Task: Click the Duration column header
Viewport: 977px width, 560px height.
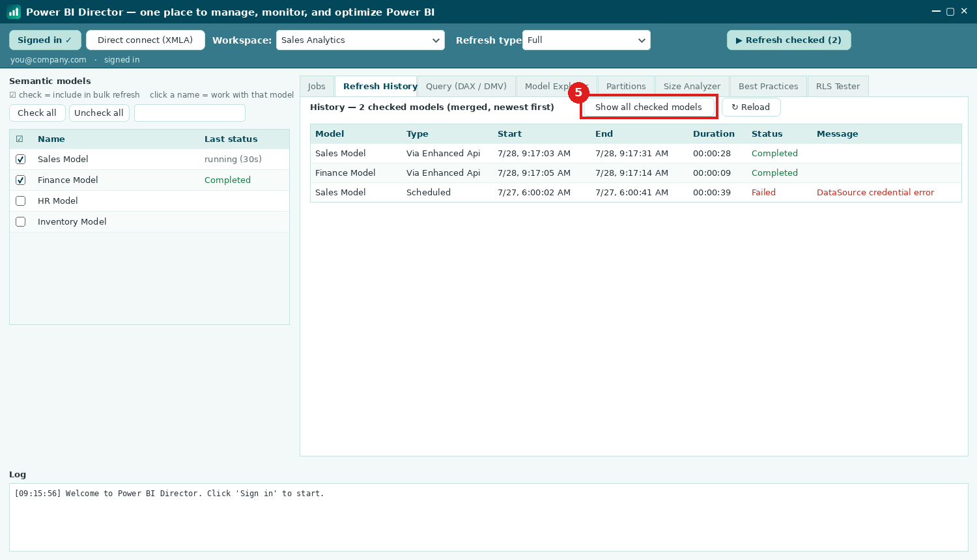Action: (x=714, y=133)
